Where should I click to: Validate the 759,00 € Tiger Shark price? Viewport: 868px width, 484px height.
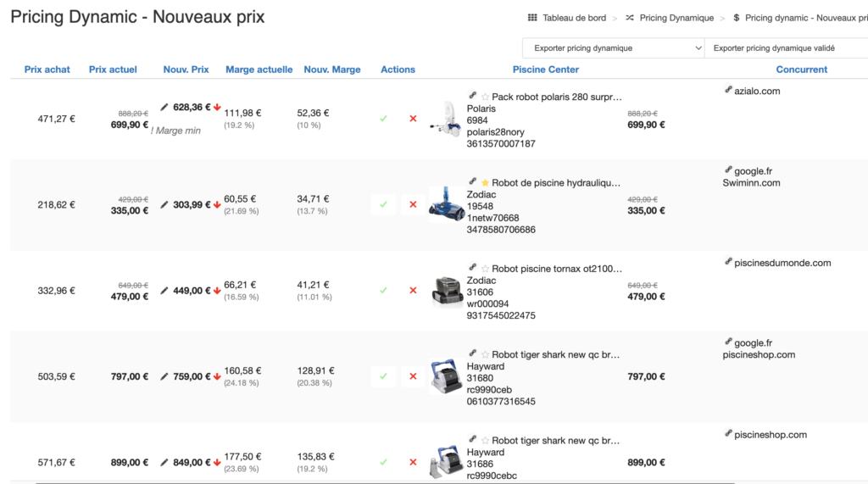383,376
